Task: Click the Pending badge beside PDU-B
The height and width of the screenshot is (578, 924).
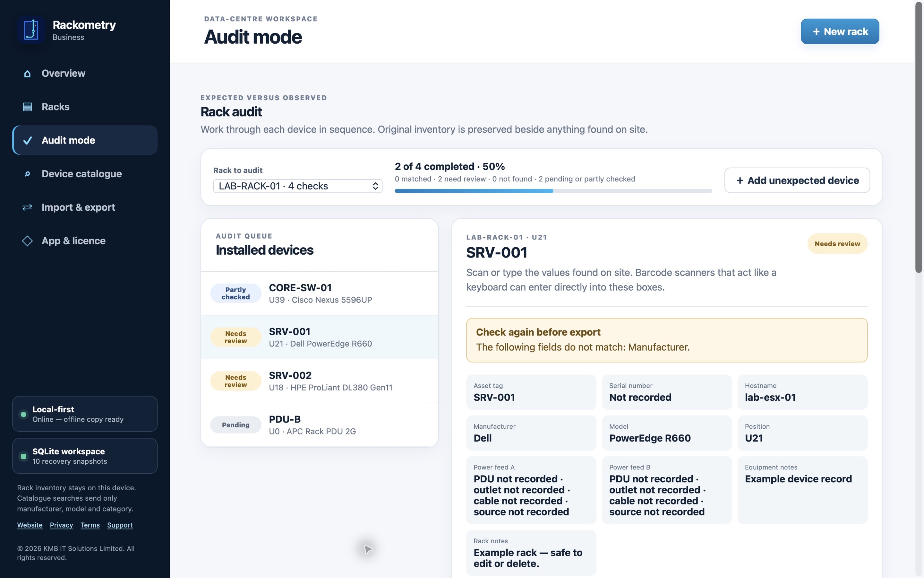Action: (235, 425)
